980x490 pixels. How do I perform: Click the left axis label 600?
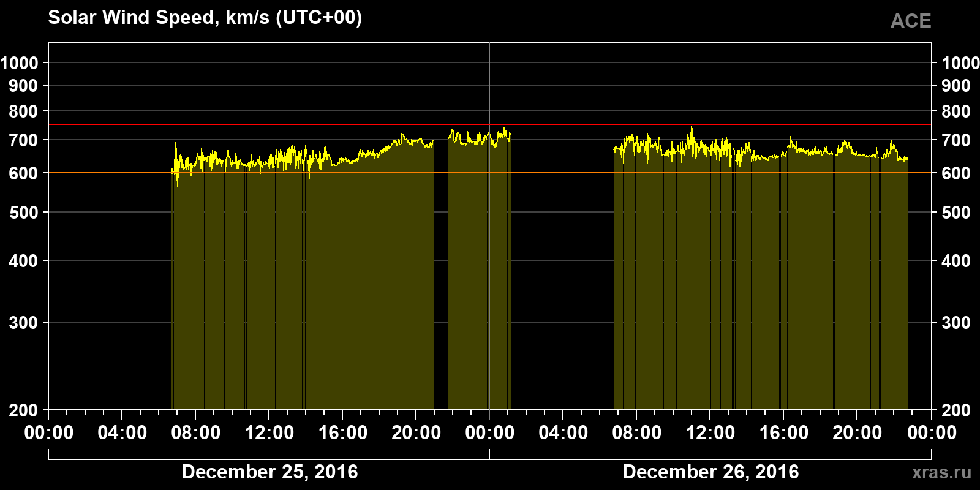tap(23, 173)
